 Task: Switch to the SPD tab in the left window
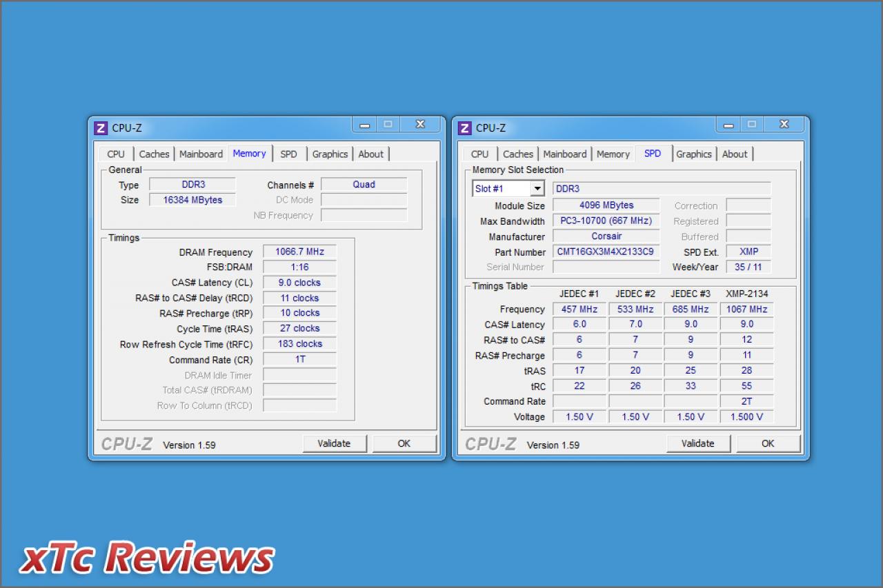pyautogui.click(x=288, y=154)
